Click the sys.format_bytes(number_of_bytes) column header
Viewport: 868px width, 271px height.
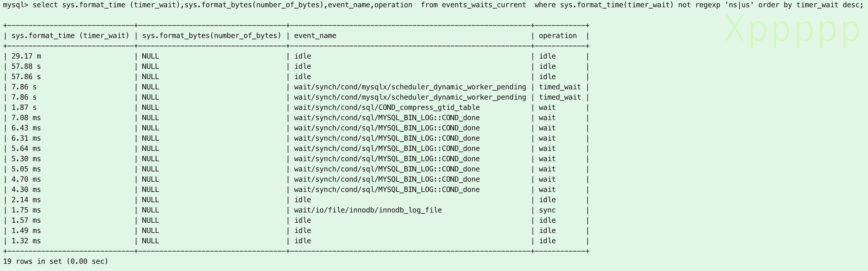point(211,36)
